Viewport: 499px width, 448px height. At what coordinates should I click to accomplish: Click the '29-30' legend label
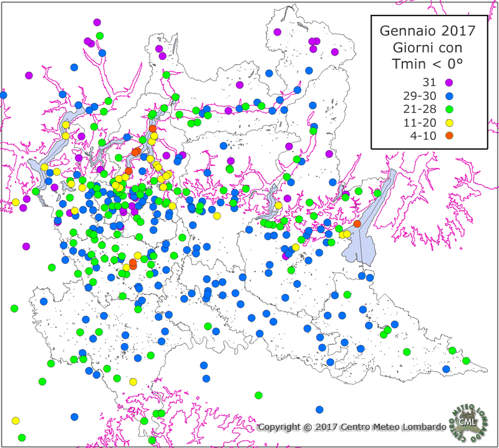tap(419, 96)
